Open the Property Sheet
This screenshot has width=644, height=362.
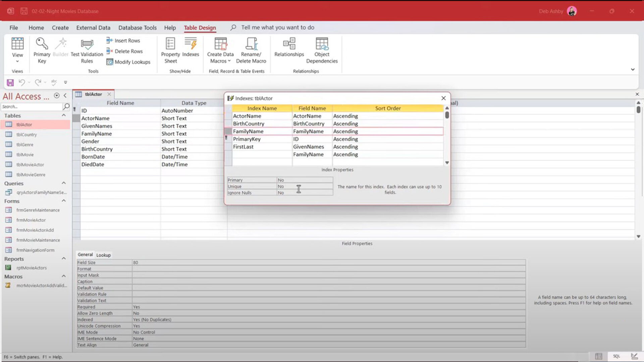170,50
